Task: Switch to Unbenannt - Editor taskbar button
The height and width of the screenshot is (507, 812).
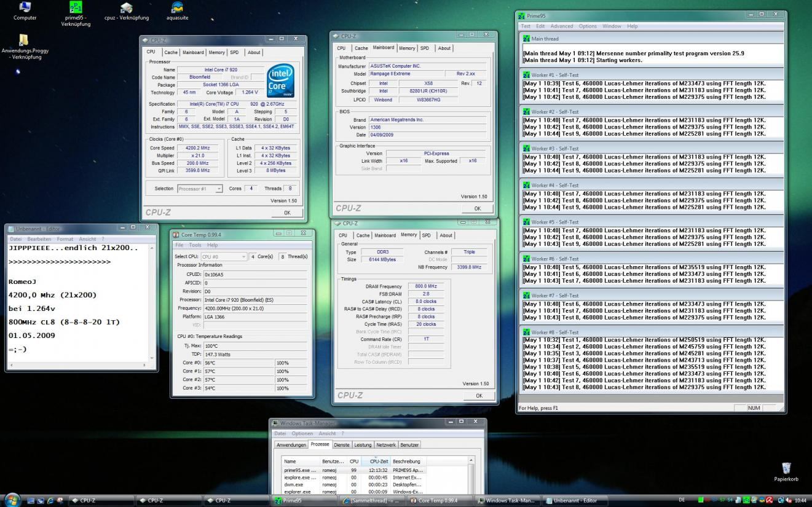Action: [574, 500]
